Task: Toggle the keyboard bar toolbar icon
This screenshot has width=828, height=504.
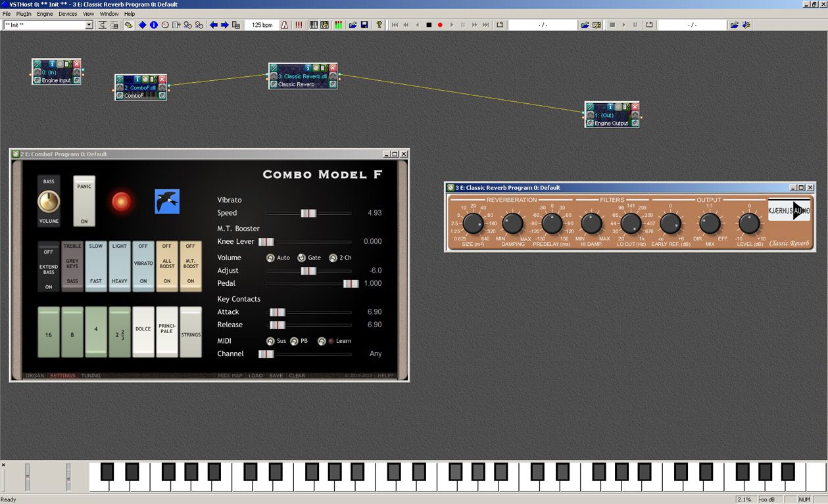Action: coord(314,25)
